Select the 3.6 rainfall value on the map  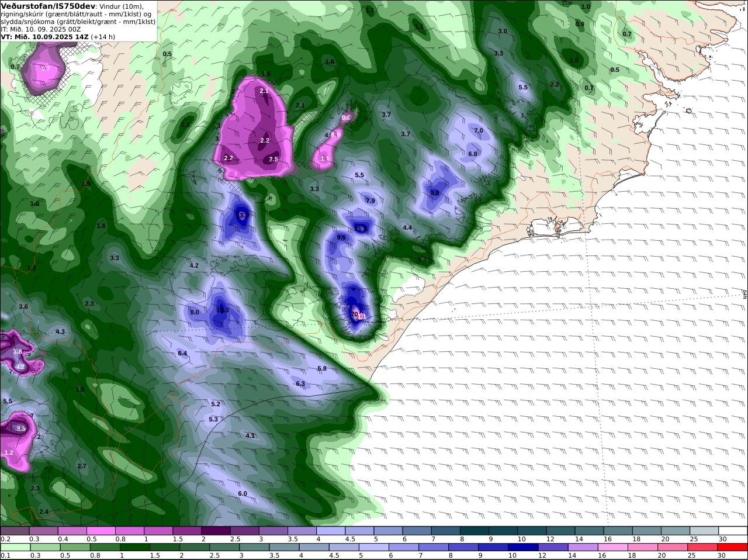coord(23,306)
